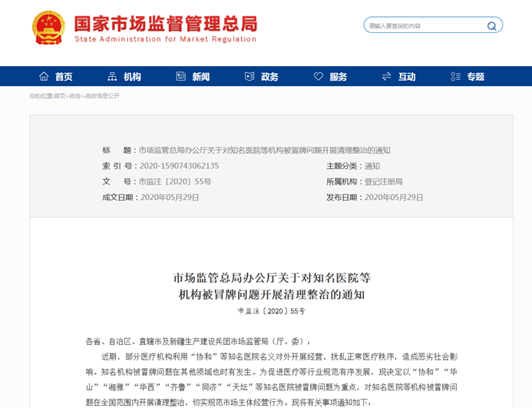Open the 专题 navigation menu item
Viewport: 532px width, 408px height.
[476, 76]
